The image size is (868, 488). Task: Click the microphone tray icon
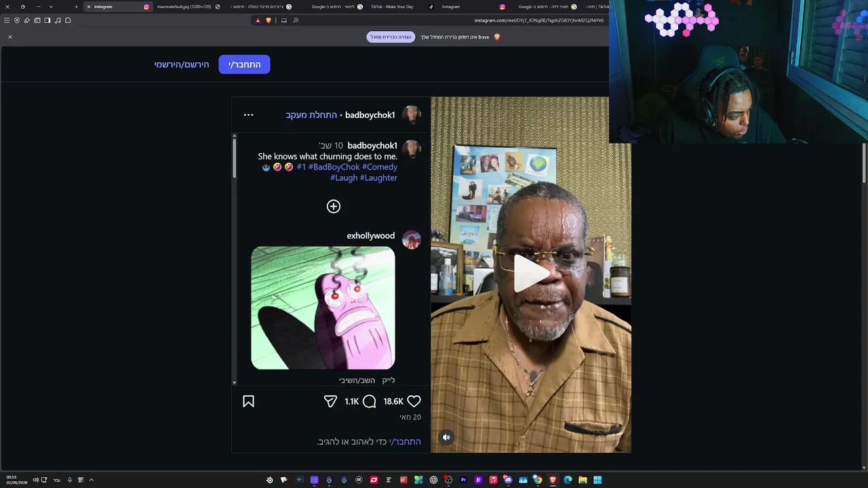click(69, 480)
